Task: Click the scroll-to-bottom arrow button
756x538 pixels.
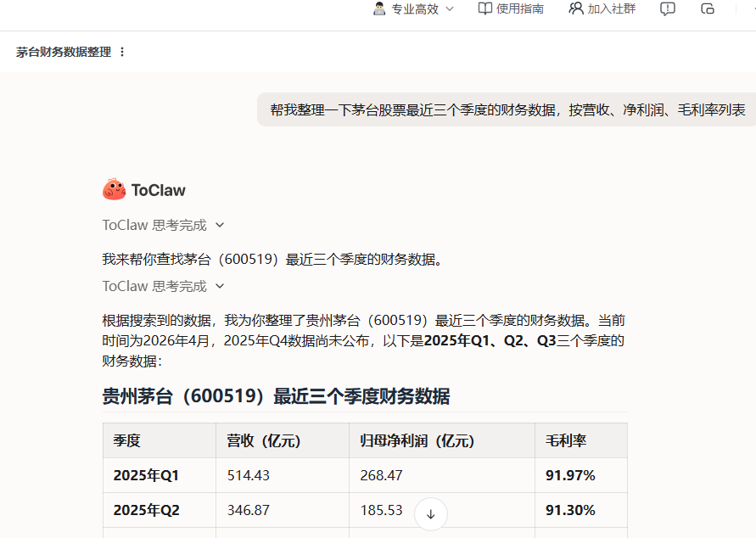Action: tap(430, 514)
